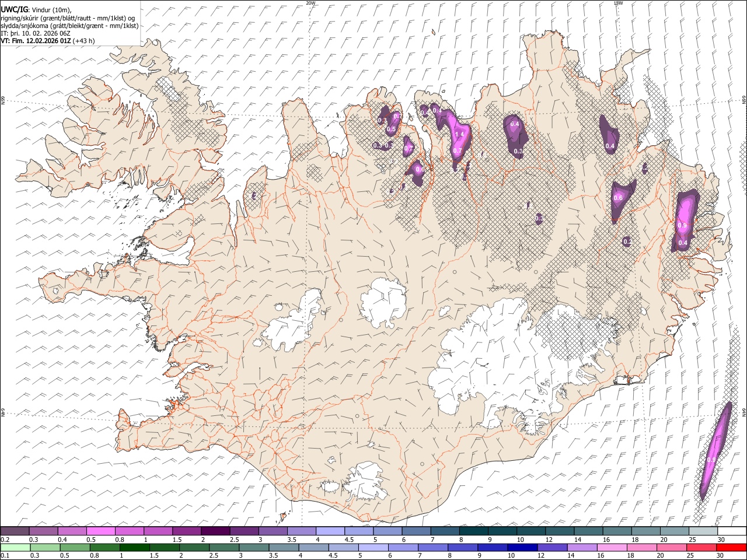Select the pale green 0.1–0.3 swatch, lower legend

[15, 548]
